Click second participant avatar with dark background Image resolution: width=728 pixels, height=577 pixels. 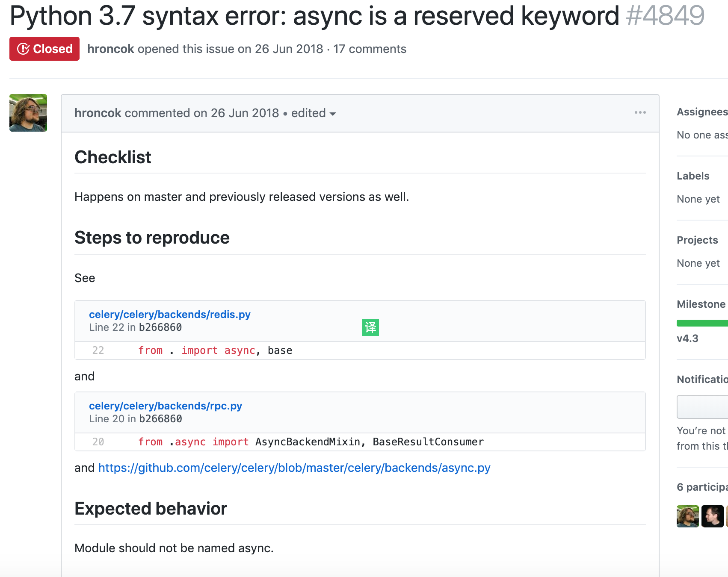pyautogui.click(x=713, y=516)
